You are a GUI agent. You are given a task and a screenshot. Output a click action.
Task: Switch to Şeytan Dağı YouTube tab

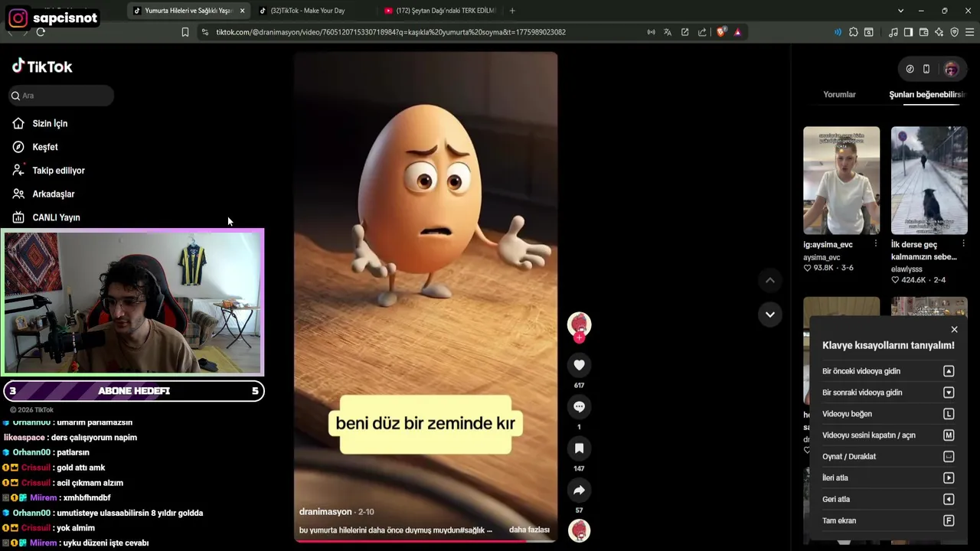441,11
